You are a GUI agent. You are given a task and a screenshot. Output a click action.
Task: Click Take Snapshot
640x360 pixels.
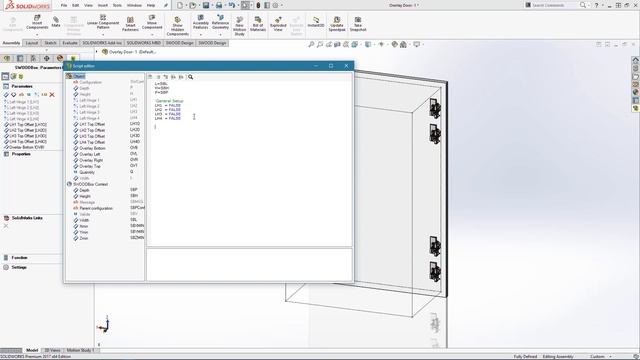point(358,24)
